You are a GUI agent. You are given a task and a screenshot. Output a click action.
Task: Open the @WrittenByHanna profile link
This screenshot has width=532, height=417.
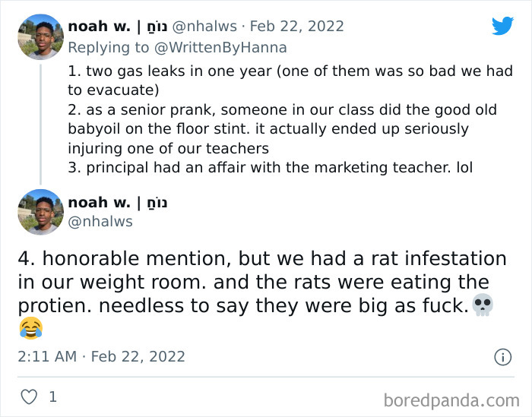click(x=222, y=48)
